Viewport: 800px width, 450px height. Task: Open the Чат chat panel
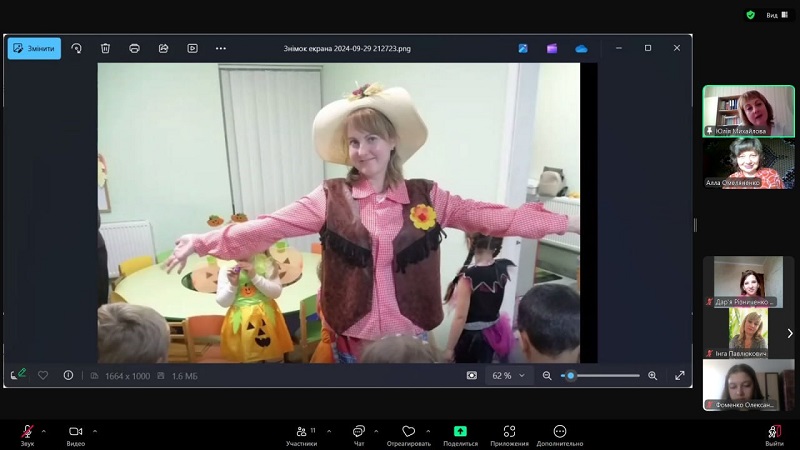click(x=359, y=435)
